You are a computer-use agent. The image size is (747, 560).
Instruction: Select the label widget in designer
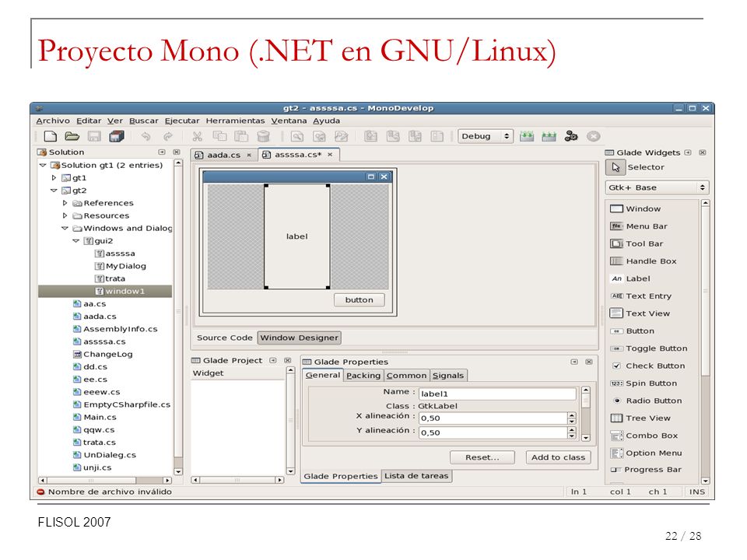point(296,236)
